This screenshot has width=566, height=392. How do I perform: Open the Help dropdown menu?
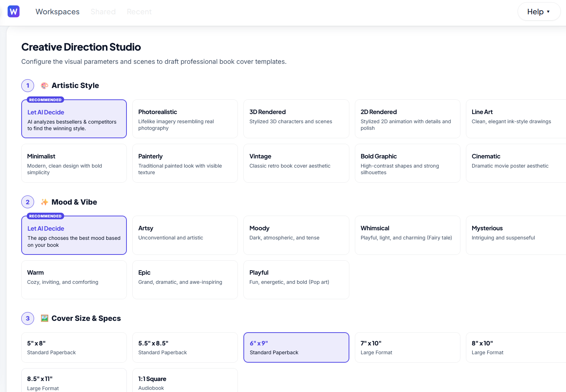(x=539, y=12)
